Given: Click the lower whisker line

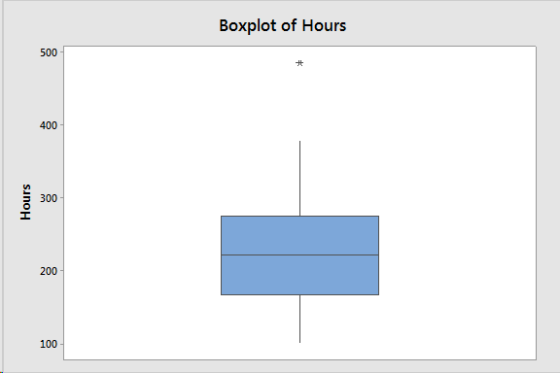Looking at the screenshot, I should click(300, 319).
